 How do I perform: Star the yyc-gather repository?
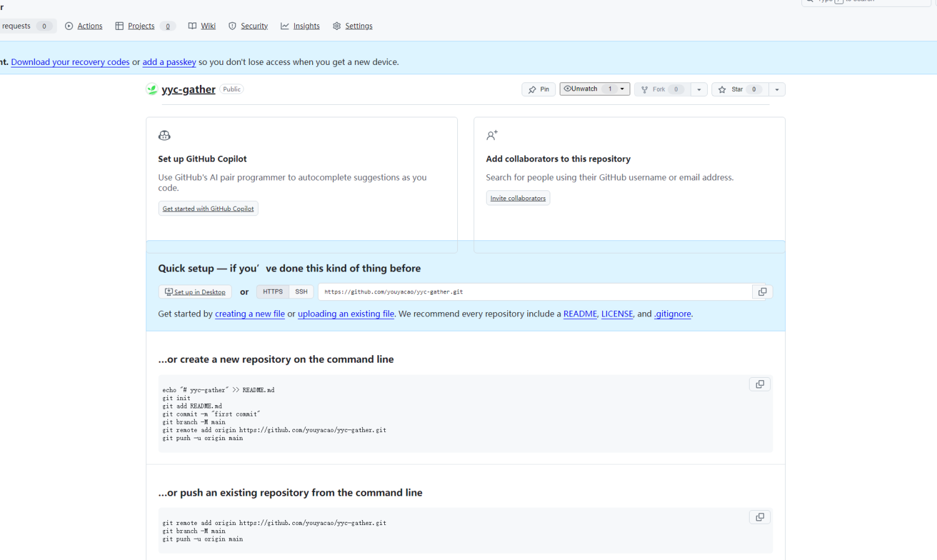pyautogui.click(x=737, y=89)
